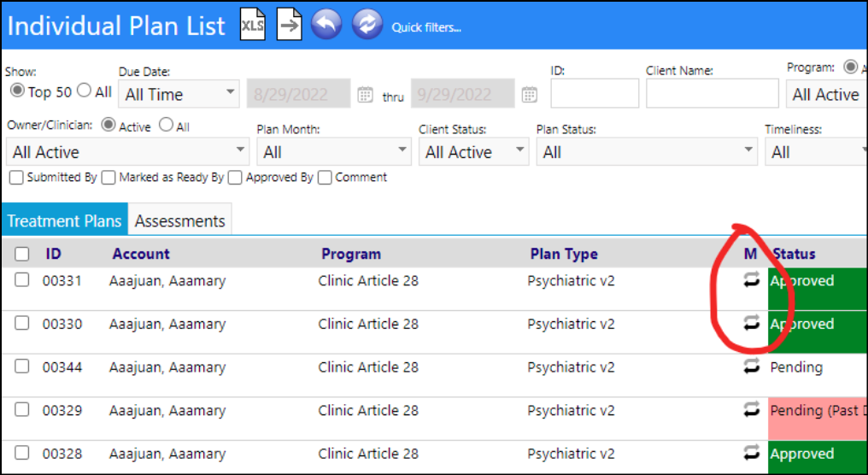Click the cycle icon in row 00328
Image resolution: width=868 pixels, height=475 pixels.
point(751,453)
